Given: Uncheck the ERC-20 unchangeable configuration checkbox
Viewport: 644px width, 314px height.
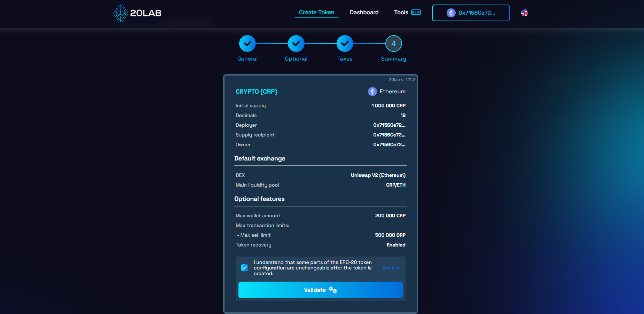Looking at the screenshot, I should (245, 268).
